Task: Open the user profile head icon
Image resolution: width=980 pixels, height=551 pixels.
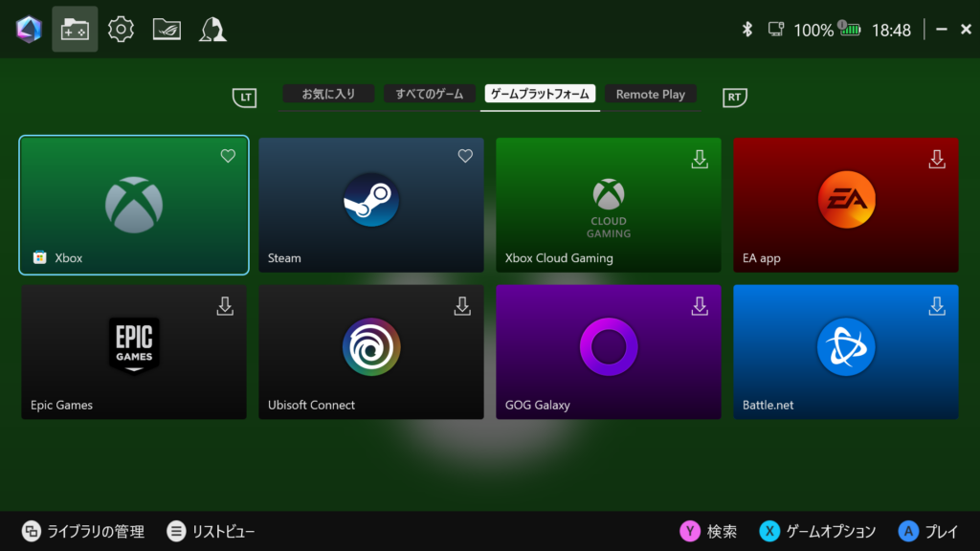Action: (x=212, y=30)
